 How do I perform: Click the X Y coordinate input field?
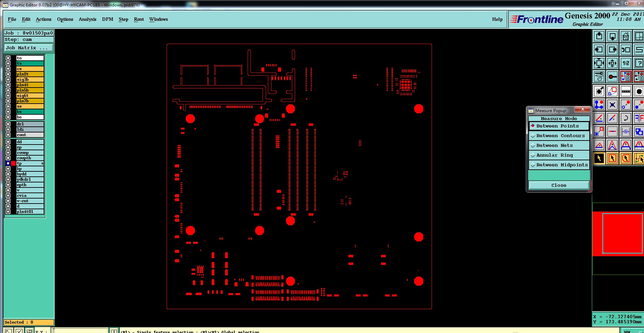click(x=80, y=331)
